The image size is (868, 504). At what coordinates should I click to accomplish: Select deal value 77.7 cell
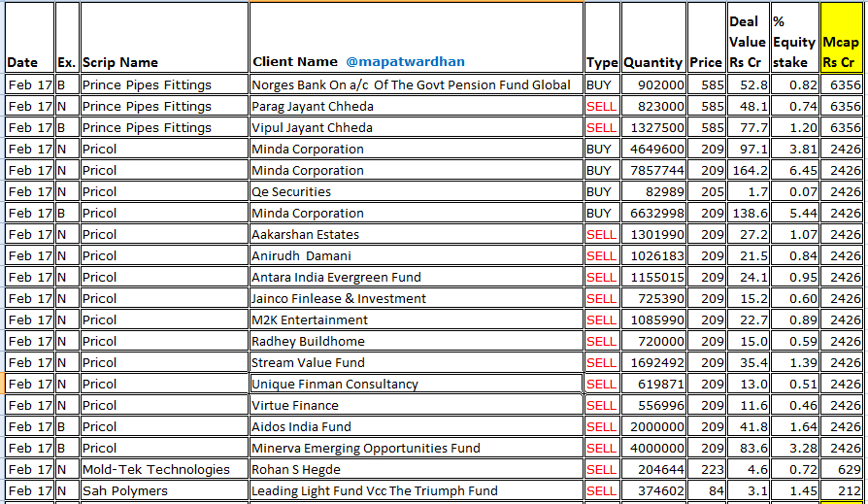coord(748,127)
